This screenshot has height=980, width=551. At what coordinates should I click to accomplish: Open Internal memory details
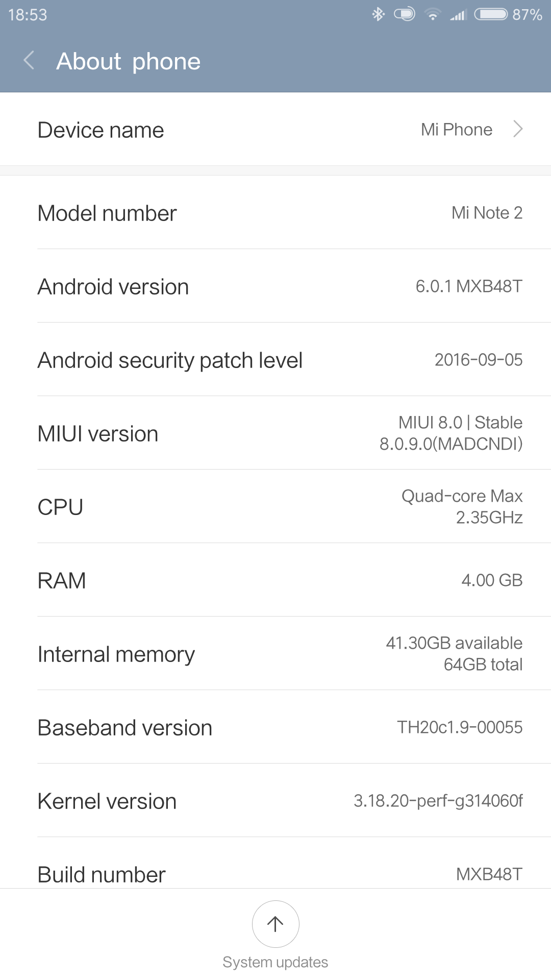[275, 653]
